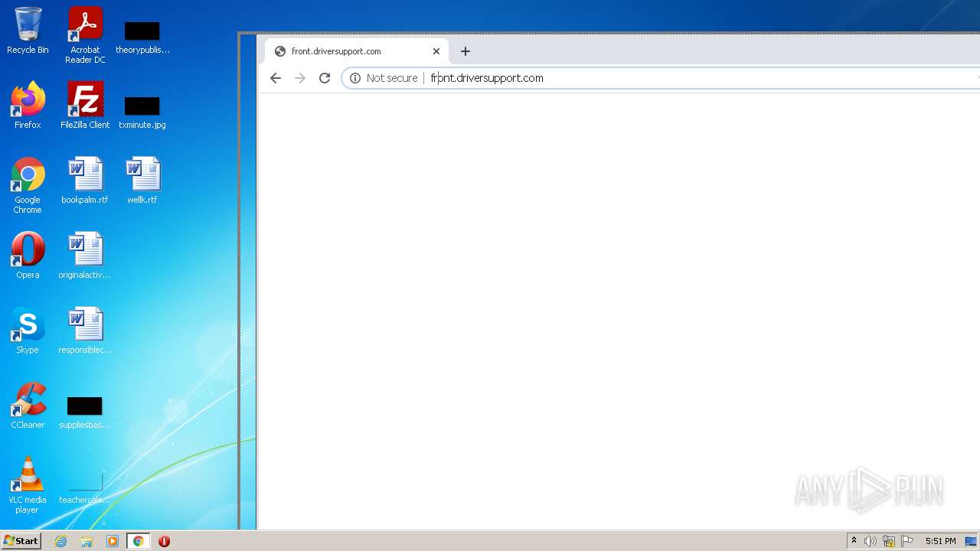The width and height of the screenshot is (980, 551).
Task: Open the FileZilla Client shortcut
Action: pos(85,106)
